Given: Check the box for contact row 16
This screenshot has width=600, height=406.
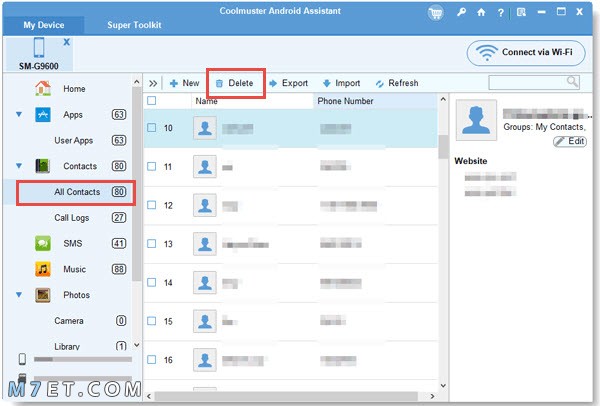Looking at the screenshot, I should (152, 359).
